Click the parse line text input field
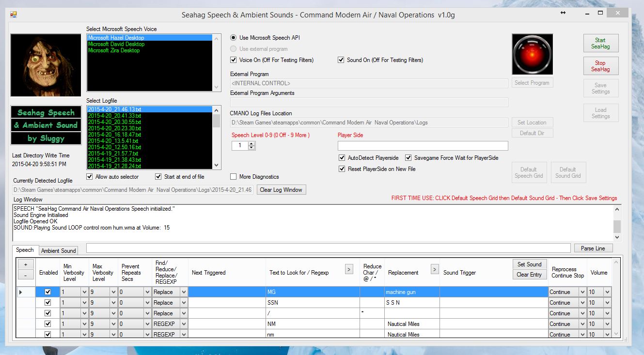 (329, 248)
